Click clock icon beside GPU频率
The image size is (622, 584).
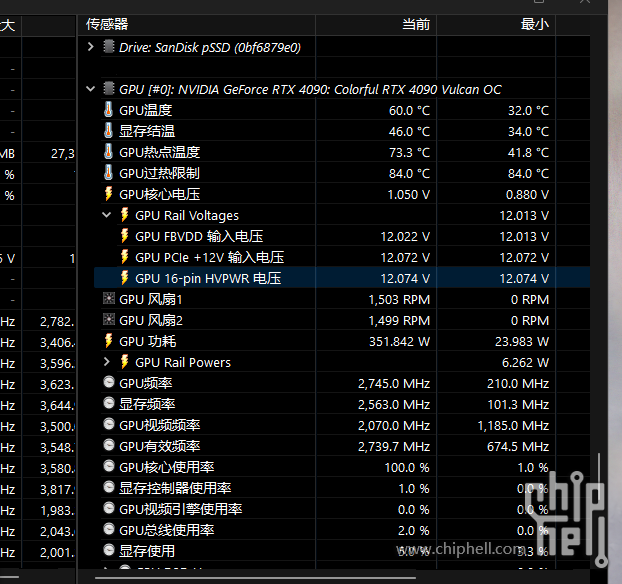tap(109, 382)
